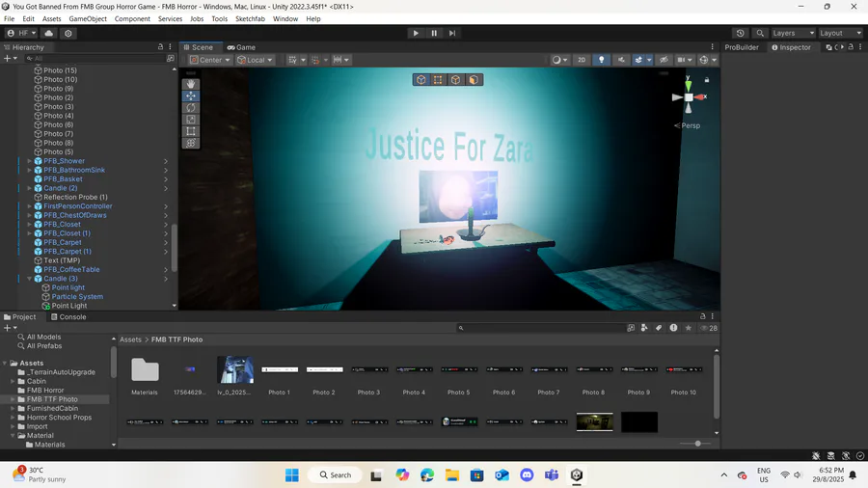Toggle hidden packages visibility count 28
This screenshot has height=488, width=868.
pos(709,328)
